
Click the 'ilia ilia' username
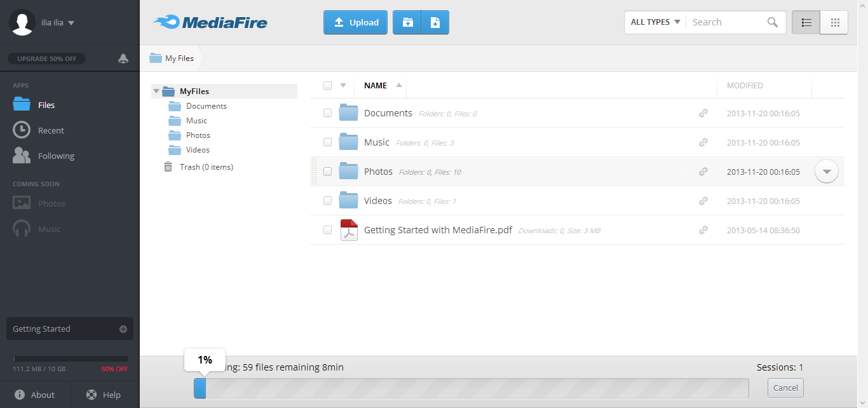coord(52,23)
